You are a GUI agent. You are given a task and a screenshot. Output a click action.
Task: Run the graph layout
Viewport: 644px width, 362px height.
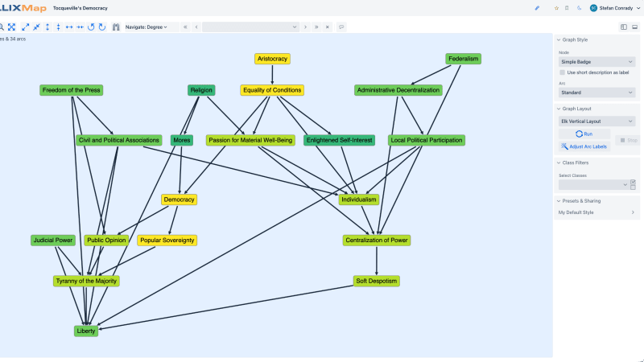[584, 134]
